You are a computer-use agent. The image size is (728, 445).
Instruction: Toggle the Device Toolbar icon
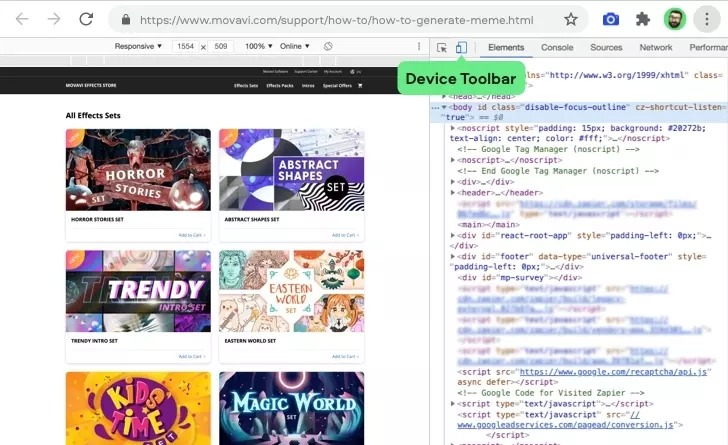461,47
